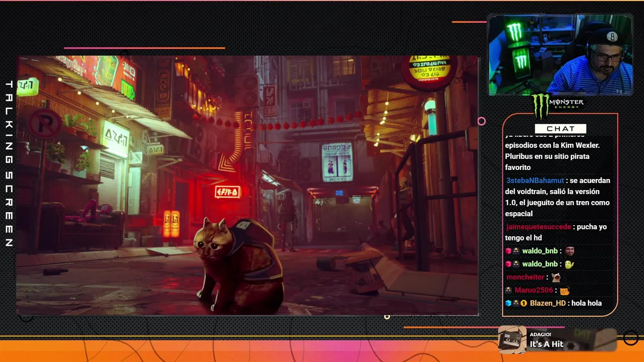Open Blazen_HD's chat username
The image size is (644, 362).
[x=548, y=303]
